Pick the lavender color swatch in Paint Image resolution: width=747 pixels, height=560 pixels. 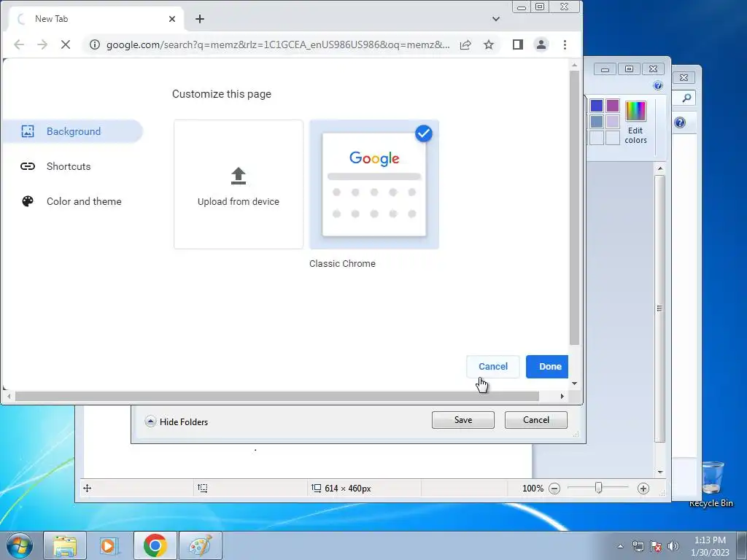click(613, 122)
